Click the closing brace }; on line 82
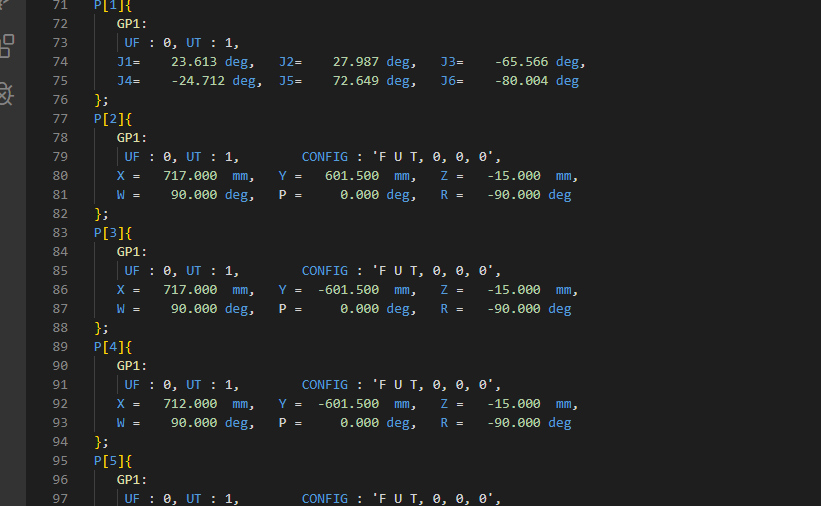 101,214
